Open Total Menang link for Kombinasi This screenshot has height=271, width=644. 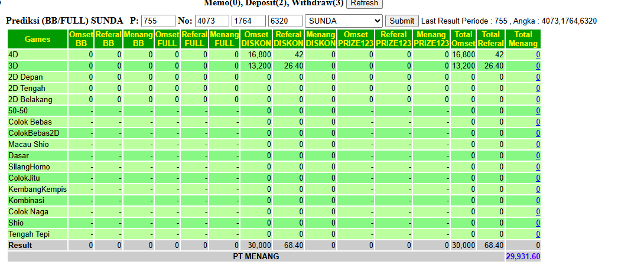[538, 201]
